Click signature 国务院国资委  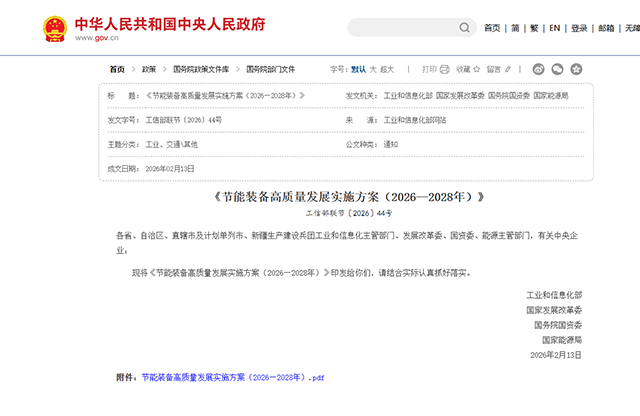point(558,325)
